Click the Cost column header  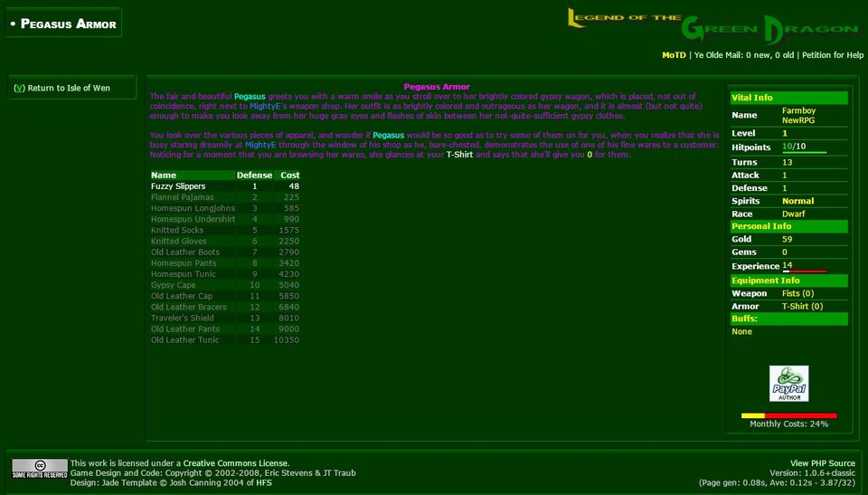pyautogui.click(x=289, y=175)
